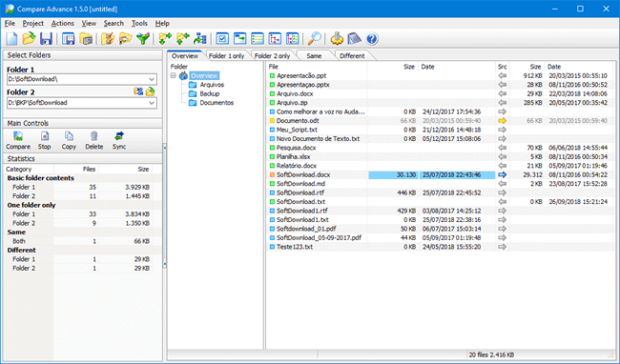Switch to the Folder 1 only tab
The width and height of the screenshot is (620, 364).
click(x=226, y=55)
